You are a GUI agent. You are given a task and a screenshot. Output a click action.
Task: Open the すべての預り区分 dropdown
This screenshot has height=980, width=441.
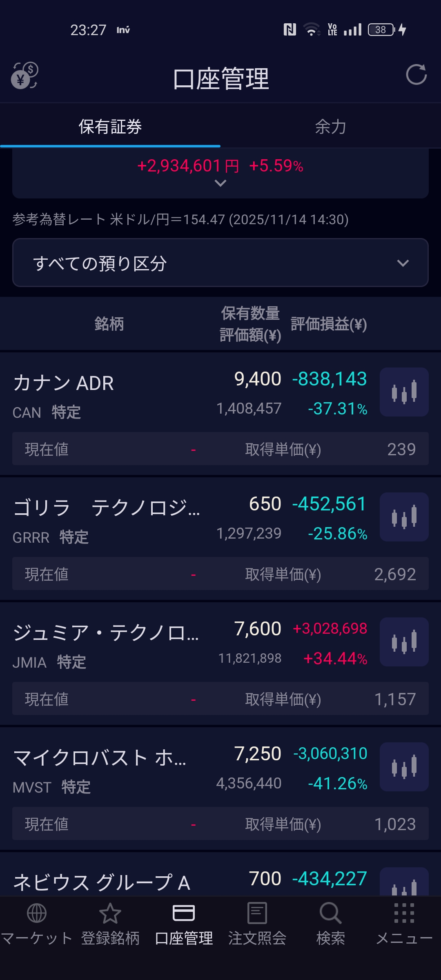pyautogui.click(x=220, y=263)
